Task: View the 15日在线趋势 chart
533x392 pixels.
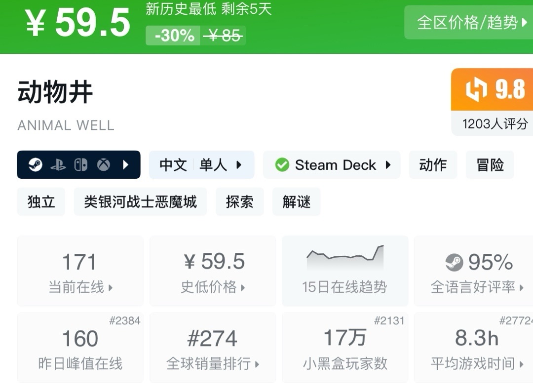Action: click(x=344, y=271)
